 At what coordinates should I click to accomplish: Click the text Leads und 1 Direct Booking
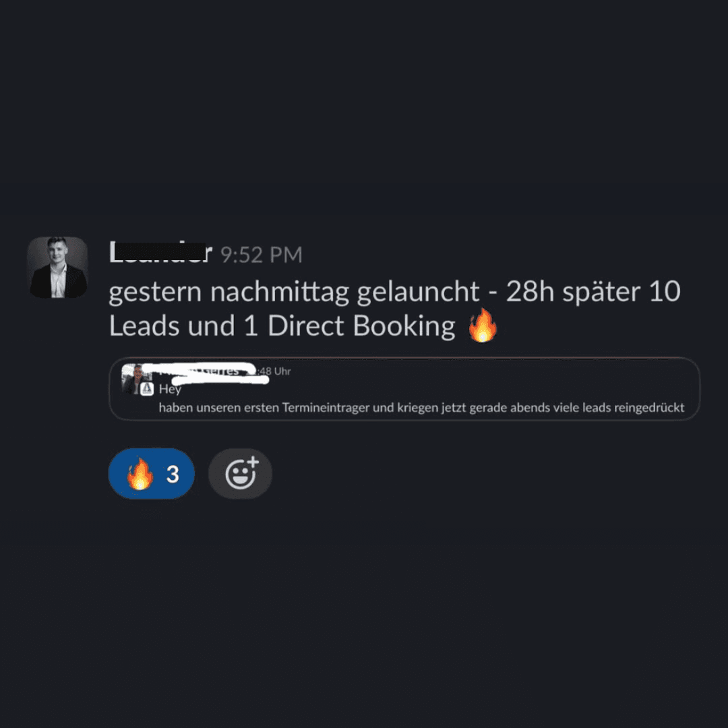pos(282,326)
